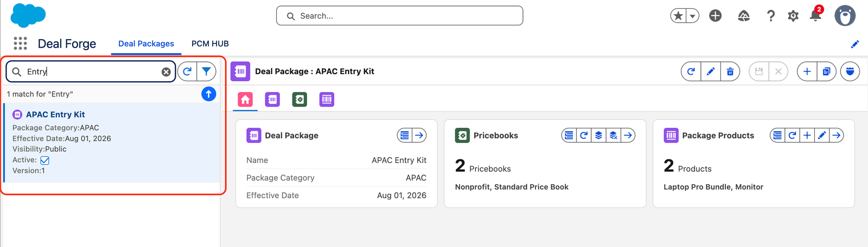
Task: Add a product in Package Products card
Action: click(807, 135)
